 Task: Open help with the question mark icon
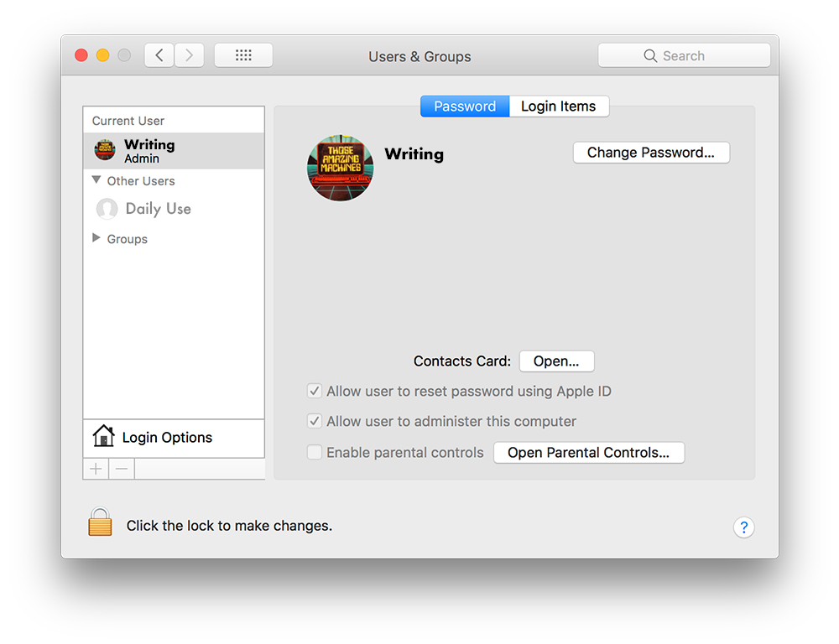(x=743, y=527)
